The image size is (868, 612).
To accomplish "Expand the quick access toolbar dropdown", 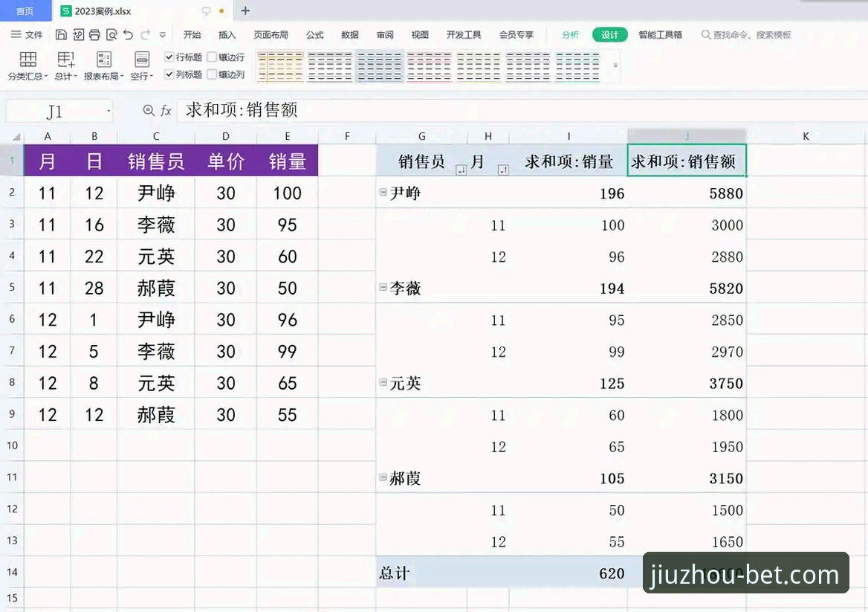I will 162,35.
